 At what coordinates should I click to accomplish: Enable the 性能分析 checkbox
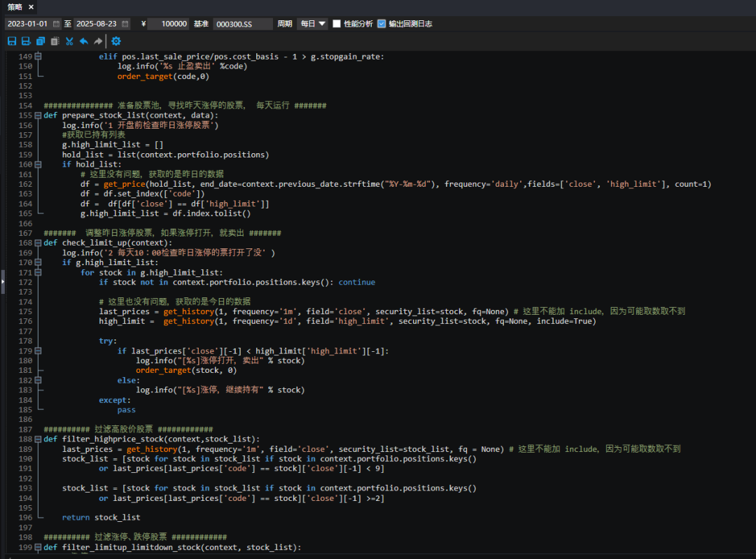click(x=337, y=24)
